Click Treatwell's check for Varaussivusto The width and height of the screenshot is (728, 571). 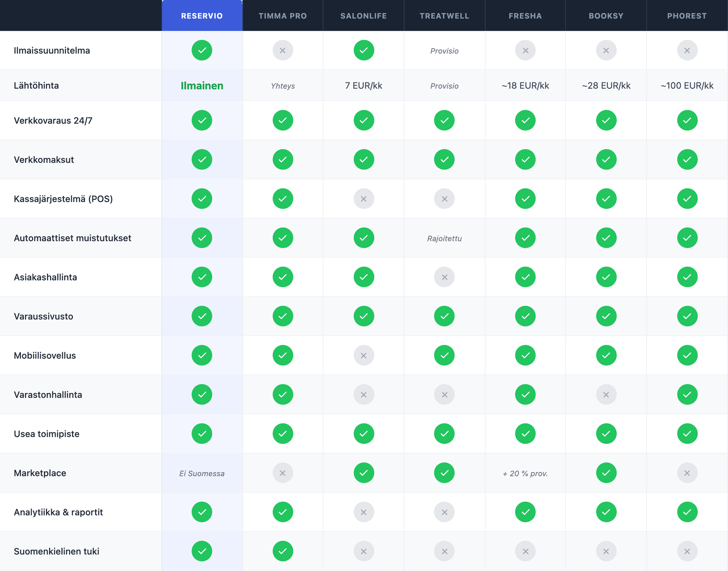pos(444,316)
